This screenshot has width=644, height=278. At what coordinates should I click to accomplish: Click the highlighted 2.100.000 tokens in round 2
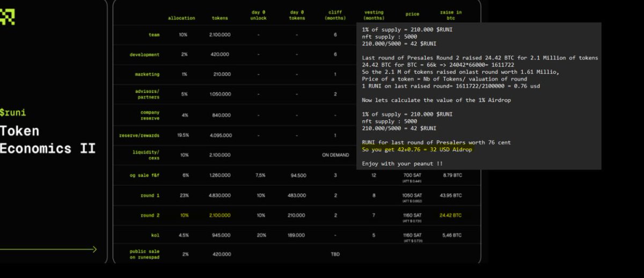(x=220, y=215)
